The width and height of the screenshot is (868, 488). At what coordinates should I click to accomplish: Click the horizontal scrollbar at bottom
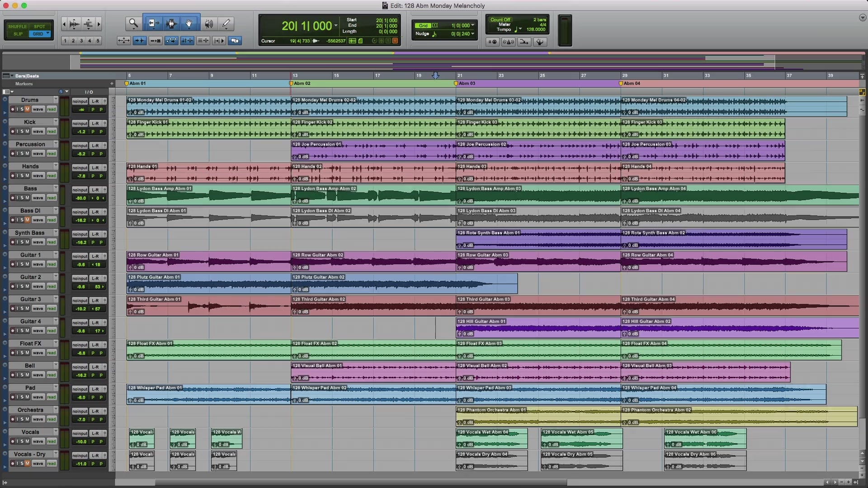[x=361, y=483]
